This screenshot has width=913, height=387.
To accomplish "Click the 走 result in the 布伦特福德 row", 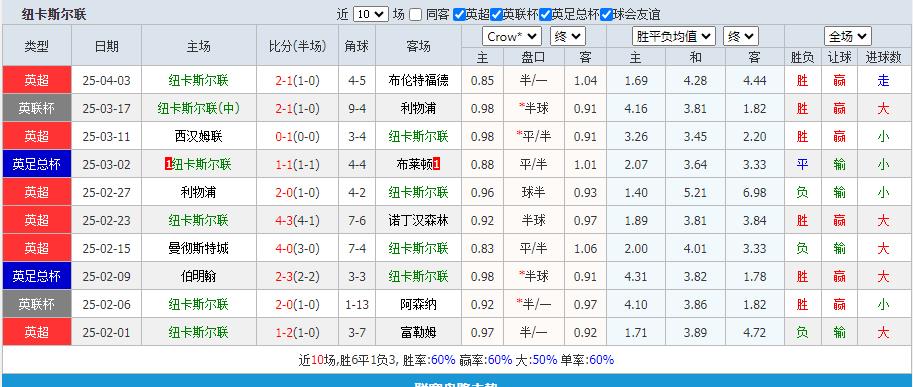I will [x=883, y=80].
